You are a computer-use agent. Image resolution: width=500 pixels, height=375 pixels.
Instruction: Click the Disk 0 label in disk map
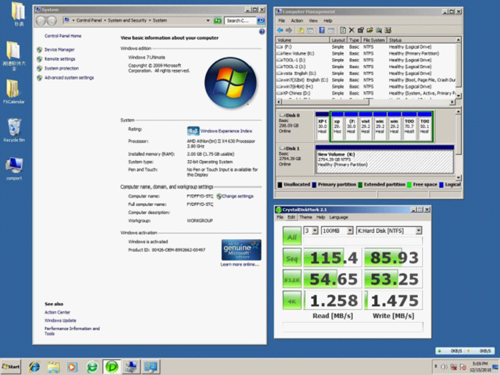pyautogui.click(x=289, y=115)
